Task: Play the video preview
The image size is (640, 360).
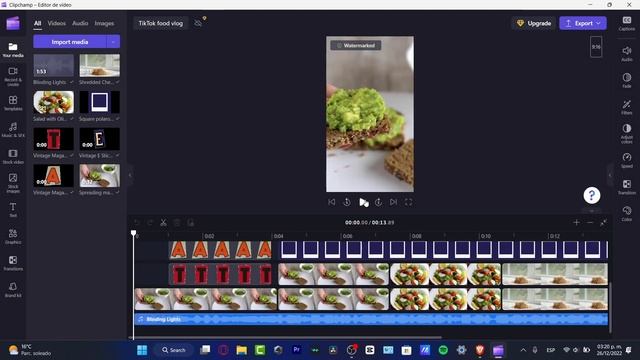Action: click(363, 202)
